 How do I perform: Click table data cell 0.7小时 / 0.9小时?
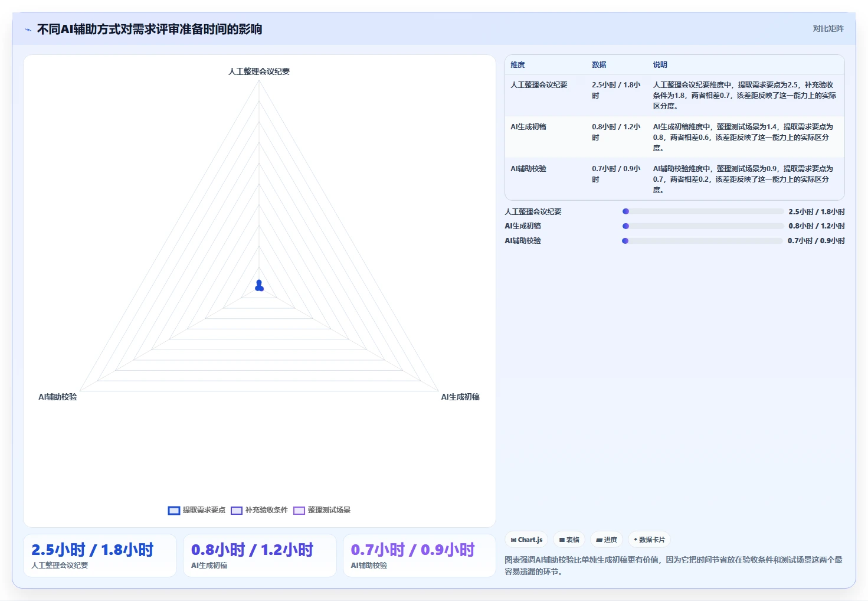point(616,174)
